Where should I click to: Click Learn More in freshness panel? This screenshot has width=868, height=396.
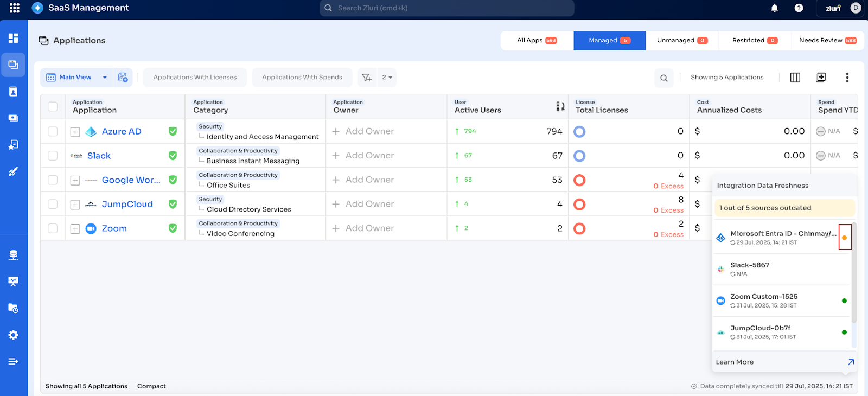point(735,362)
